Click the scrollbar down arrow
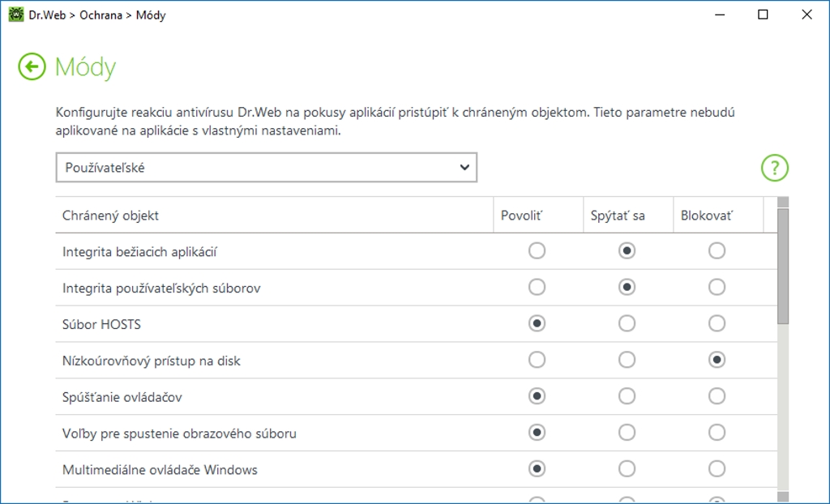 tap(783, 496)
